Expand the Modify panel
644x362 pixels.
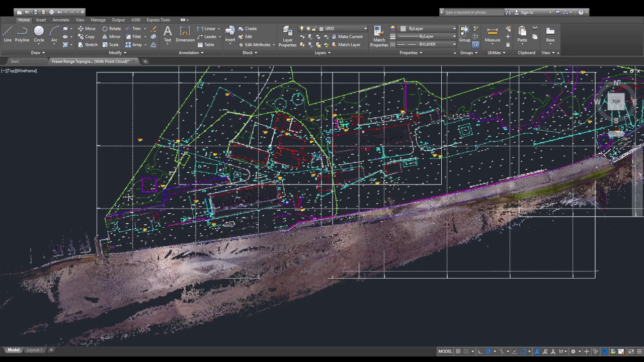pyautogui.click(x=117, y=53)
